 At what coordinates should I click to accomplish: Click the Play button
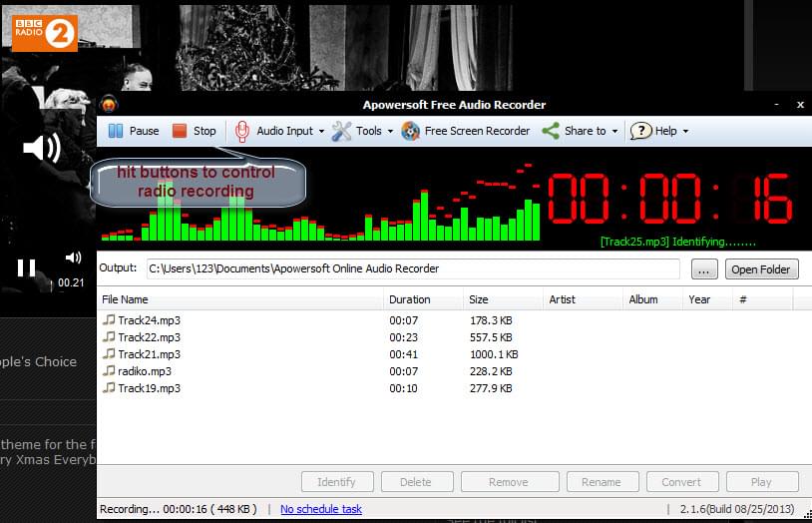click(x=762, y=481)
